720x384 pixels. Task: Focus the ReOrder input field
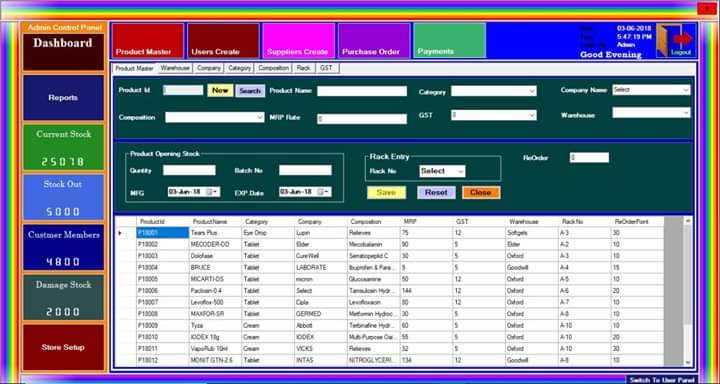pyautogui.click(x=589, y=158)
